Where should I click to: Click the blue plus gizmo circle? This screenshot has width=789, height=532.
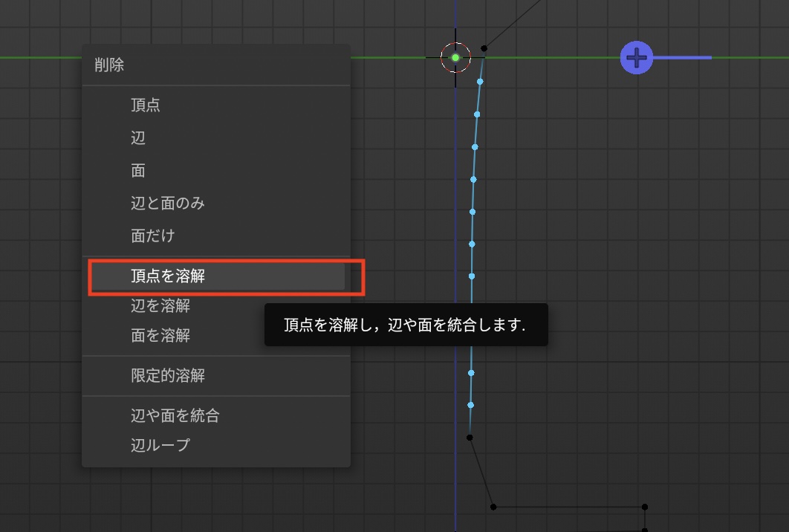click(x=637, y=57)
